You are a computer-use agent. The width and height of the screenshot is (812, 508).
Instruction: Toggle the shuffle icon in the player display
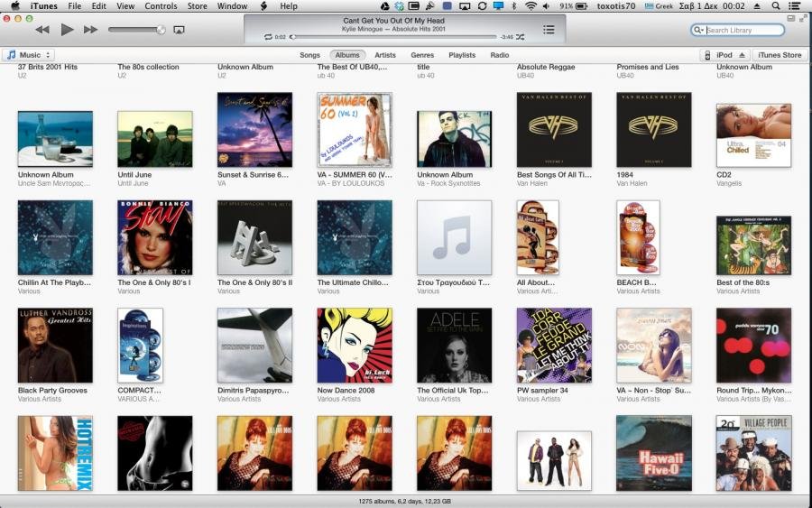pyautogui.click(x=520, y=37)
